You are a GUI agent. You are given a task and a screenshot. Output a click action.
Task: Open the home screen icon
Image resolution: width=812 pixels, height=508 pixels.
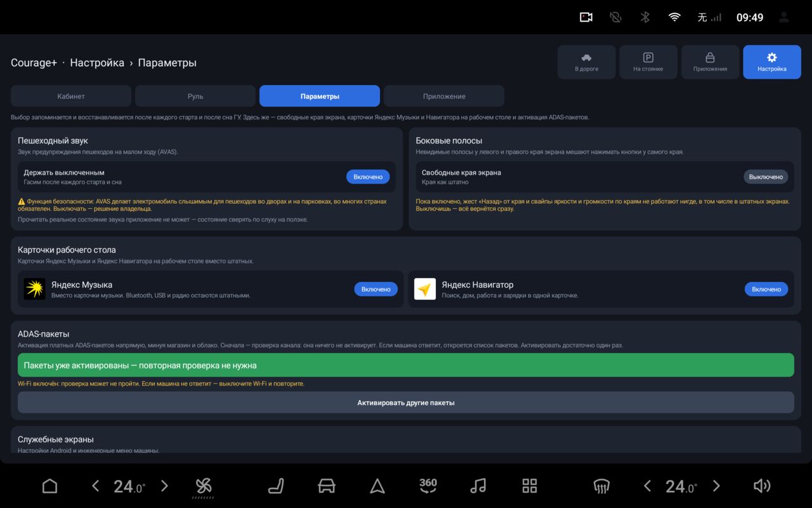pyautogui.click(x=49, y=486)
